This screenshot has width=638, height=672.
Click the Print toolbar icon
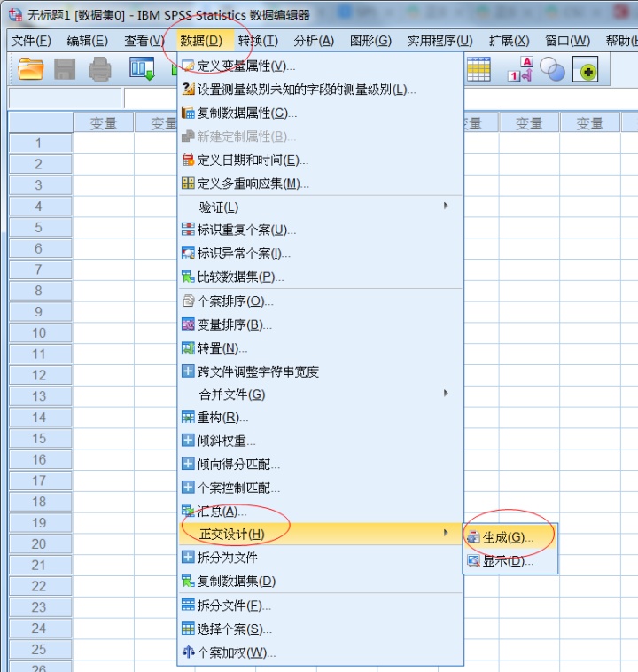click(100, 69)
